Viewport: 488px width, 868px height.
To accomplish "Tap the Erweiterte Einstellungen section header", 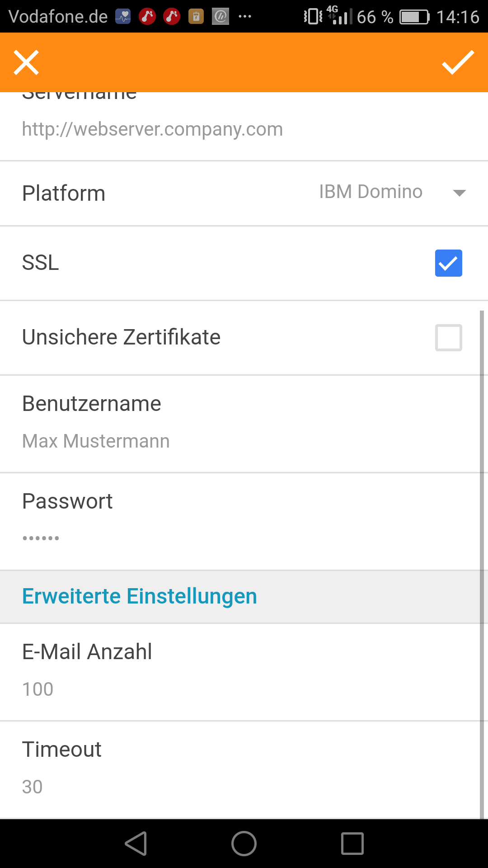I will point(140,596).
